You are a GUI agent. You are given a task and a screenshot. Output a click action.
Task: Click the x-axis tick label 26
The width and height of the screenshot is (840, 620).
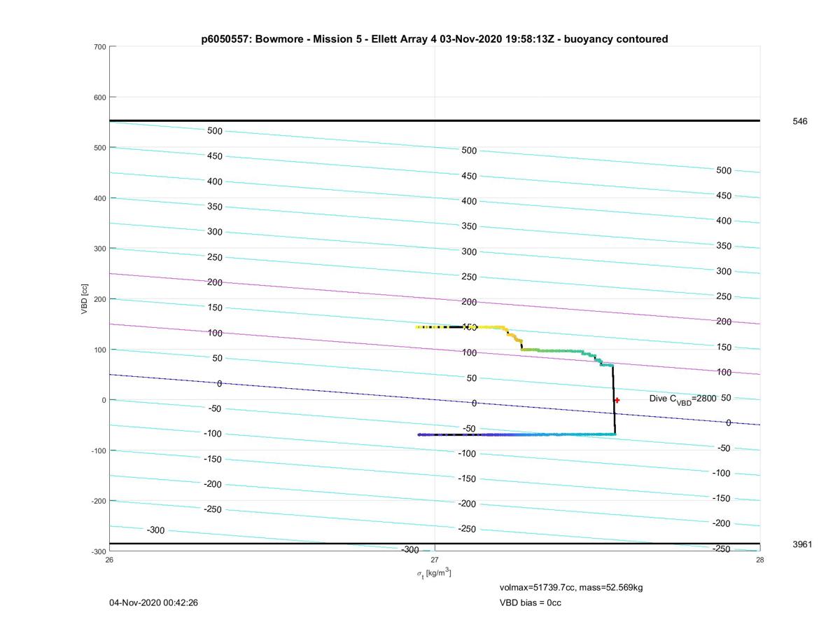[x=109, y=560]
